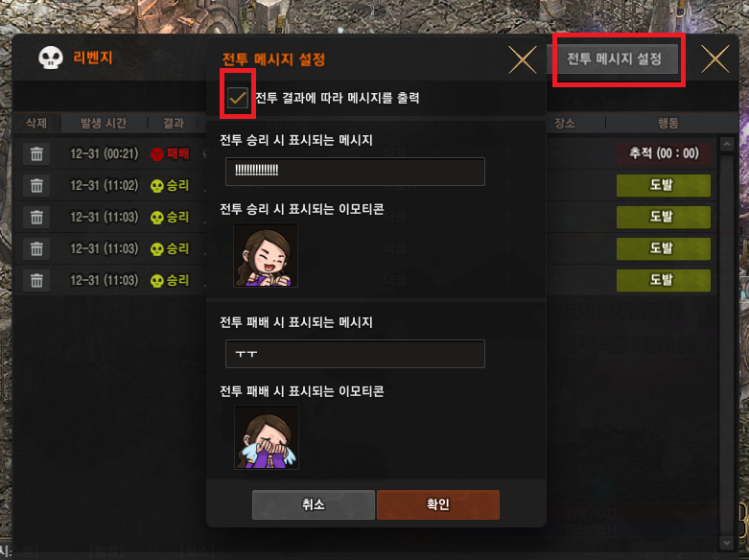Click trash icon on last 11:03 row
Viewport: 749px width, 560px height.
click(x=36, y=280)
